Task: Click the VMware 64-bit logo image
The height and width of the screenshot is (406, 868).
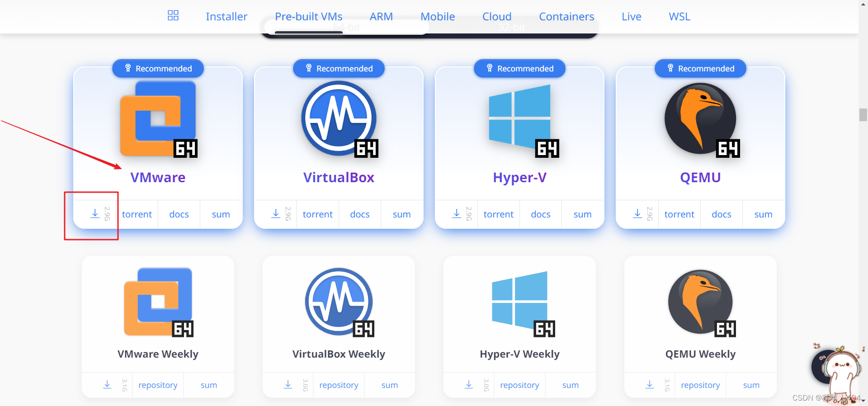Action: (158, 119)
